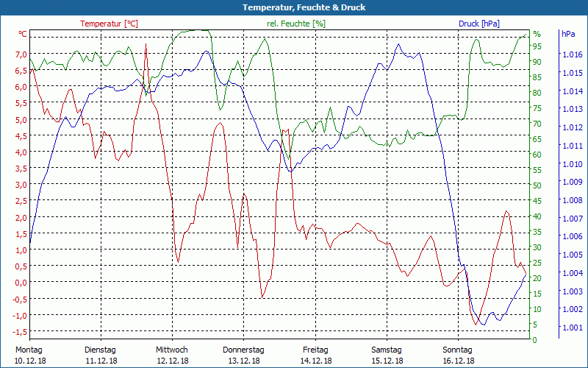Click the '85' humidity axis value
This screenshot has height=368, width=588.
(x=537, y=77)
